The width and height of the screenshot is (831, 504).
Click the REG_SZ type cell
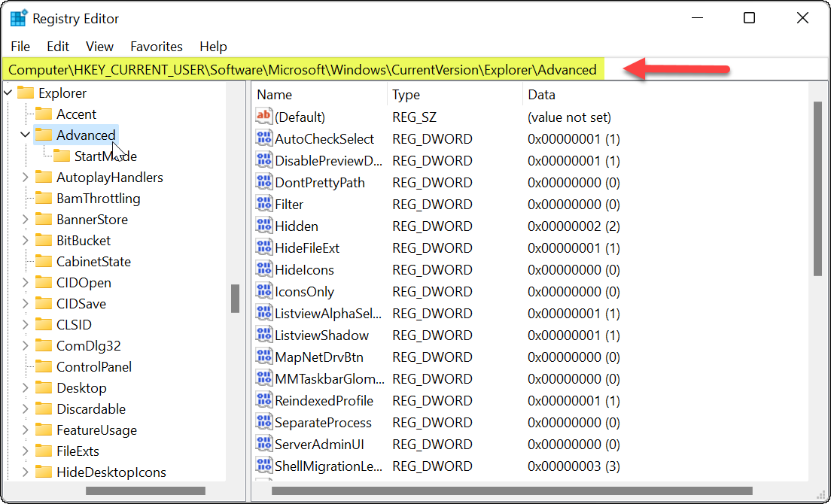[x=415, y=117]
